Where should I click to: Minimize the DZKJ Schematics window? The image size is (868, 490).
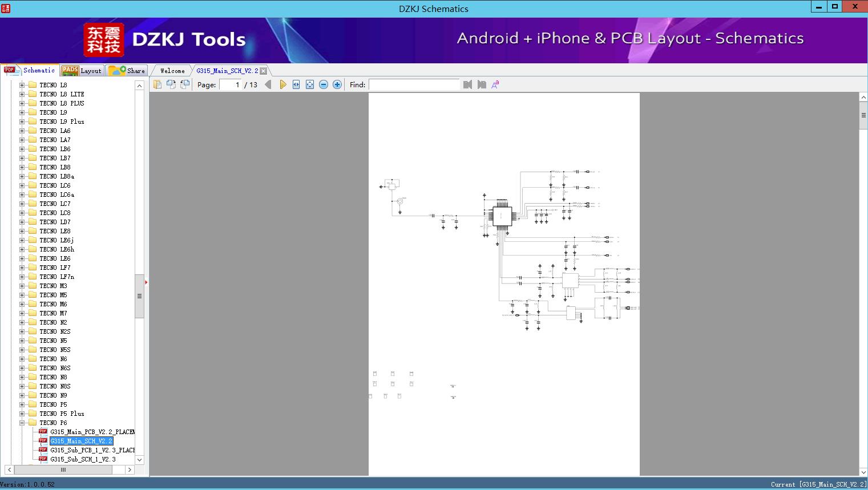819,7
